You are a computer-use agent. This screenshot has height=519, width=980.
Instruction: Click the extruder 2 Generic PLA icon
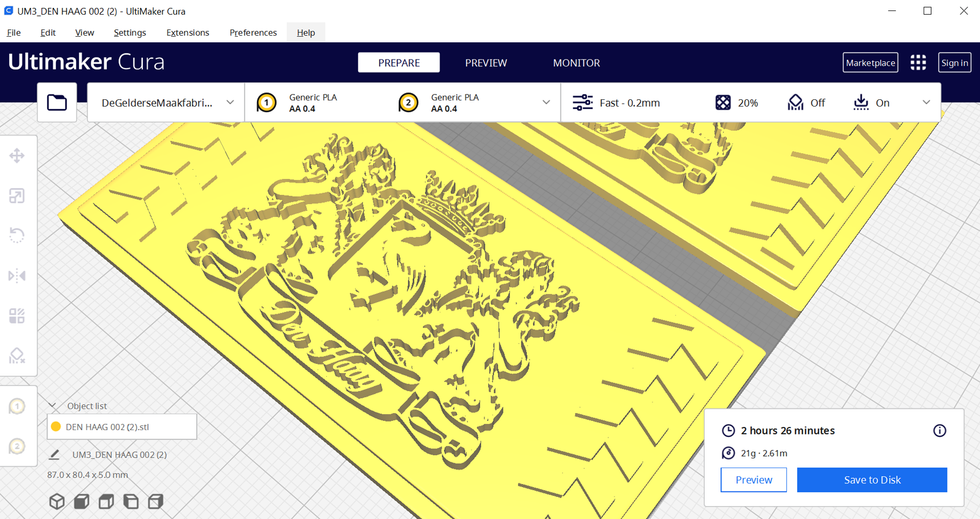point(408,102)
